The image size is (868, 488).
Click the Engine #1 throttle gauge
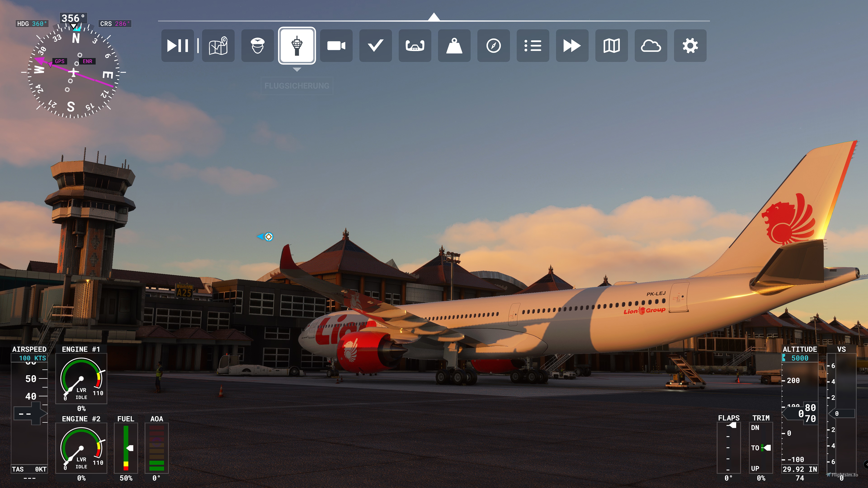(81, 379)
